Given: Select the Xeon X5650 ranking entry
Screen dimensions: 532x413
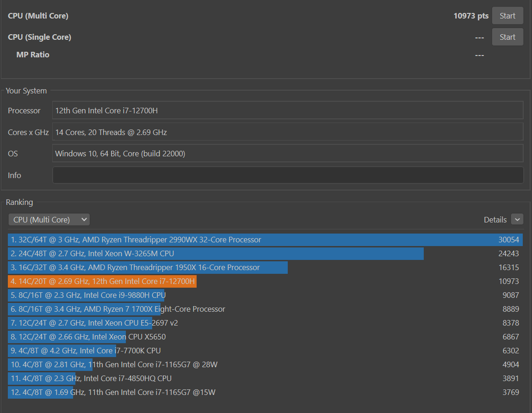Looking at the screenshot, I should tap(266, 337).
